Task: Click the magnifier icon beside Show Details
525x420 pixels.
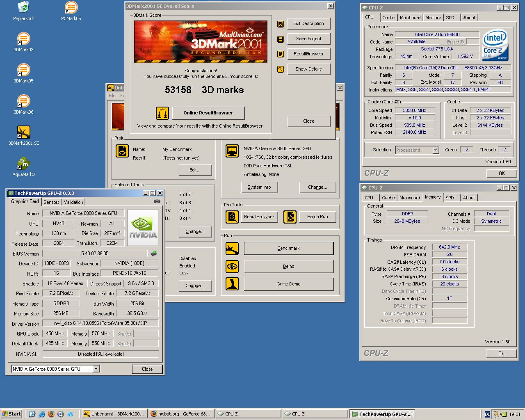Action: point(281,69)
